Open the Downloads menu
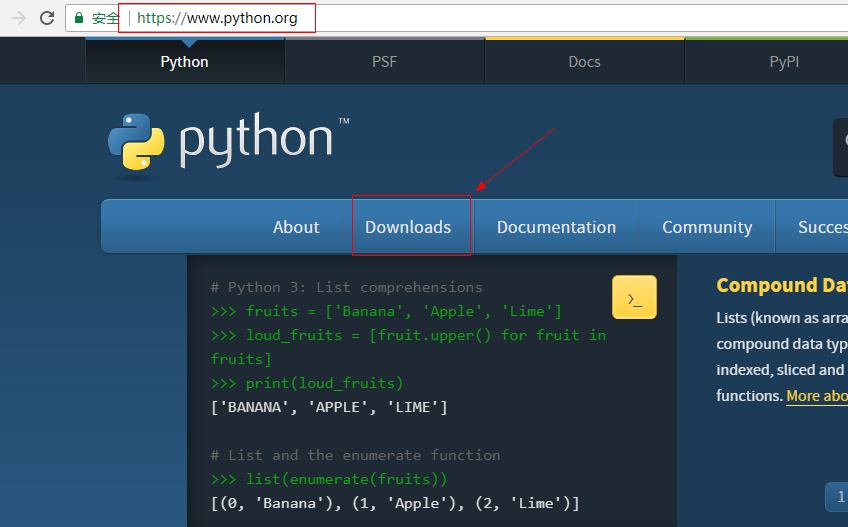Screen dimensions: 848x527 [x=408, y=227]
